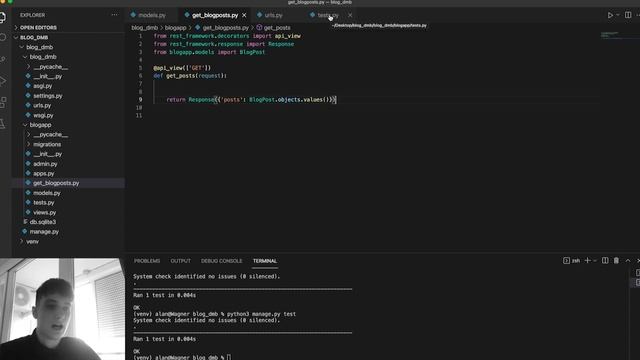Expand the venv folder
Viewport: 640px width, 360px height.
pyautogui.click(x=32, y=242)
